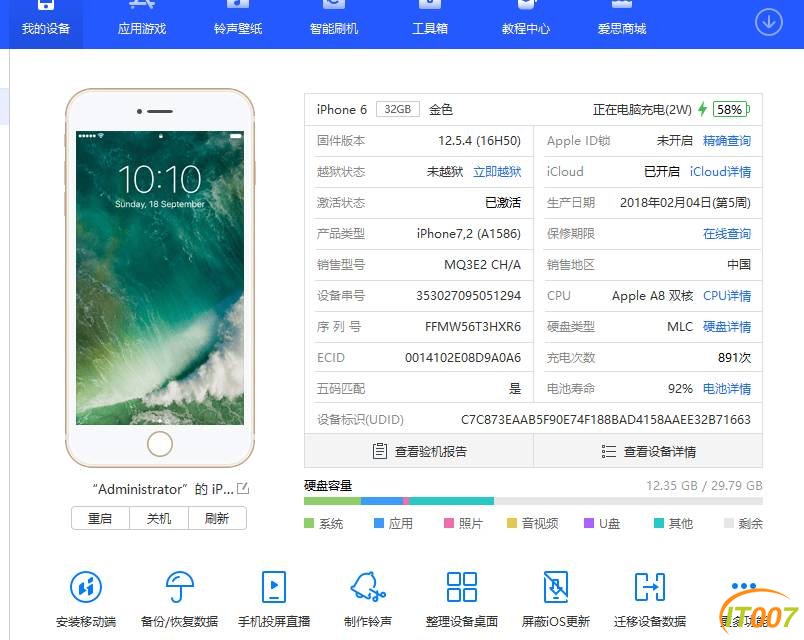Open 查看设备详情
This screenshot has height=640, width=804.
click(x=648, y=451)
